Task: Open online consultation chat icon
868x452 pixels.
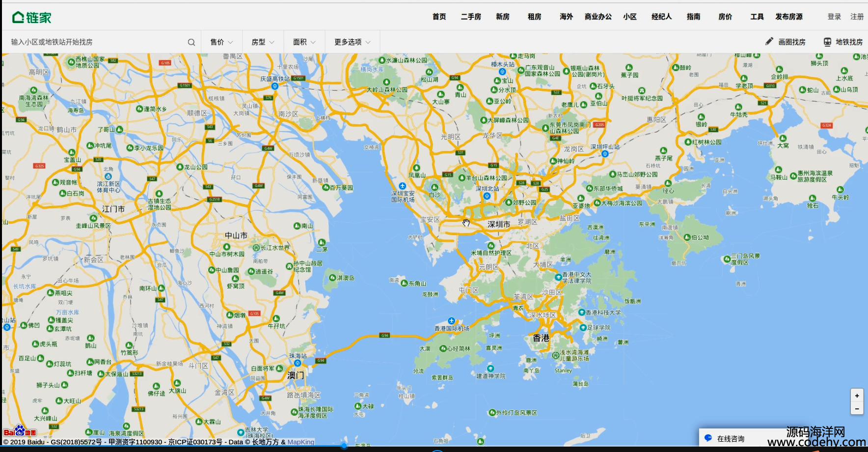Action: click(708, 438)
